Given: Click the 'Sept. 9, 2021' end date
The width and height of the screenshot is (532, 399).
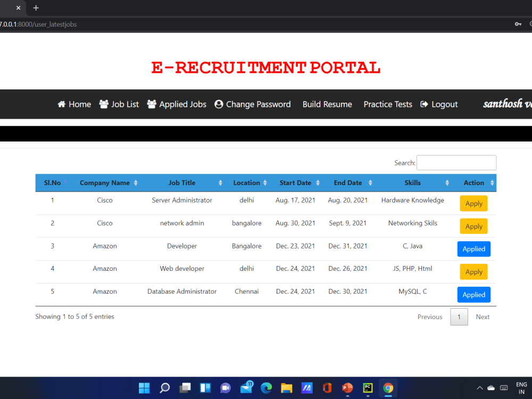Looking at the screenshot, I should pos(348,223).
